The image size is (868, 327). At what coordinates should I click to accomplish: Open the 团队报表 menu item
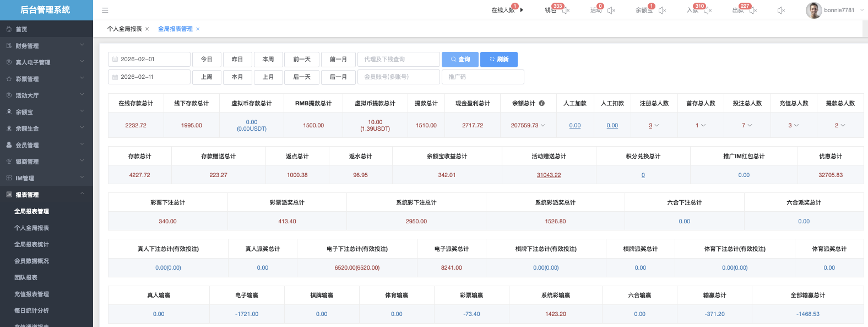[26, 277]
